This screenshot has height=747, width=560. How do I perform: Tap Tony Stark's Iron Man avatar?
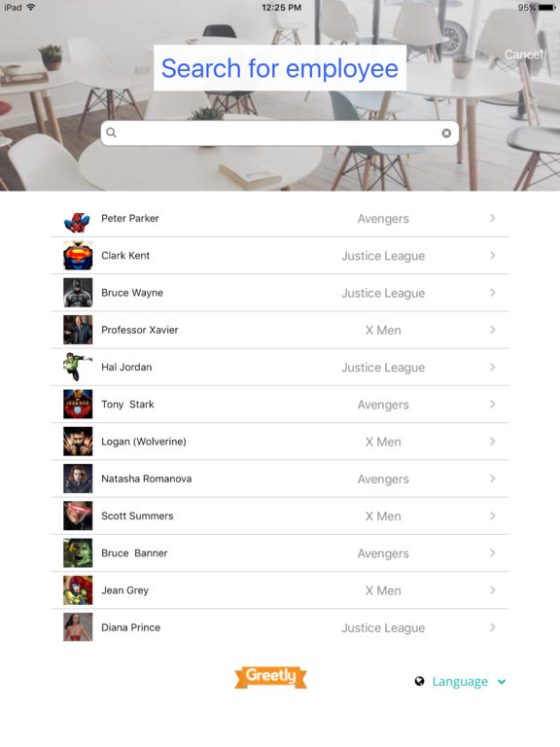click(x=78, y=405)
